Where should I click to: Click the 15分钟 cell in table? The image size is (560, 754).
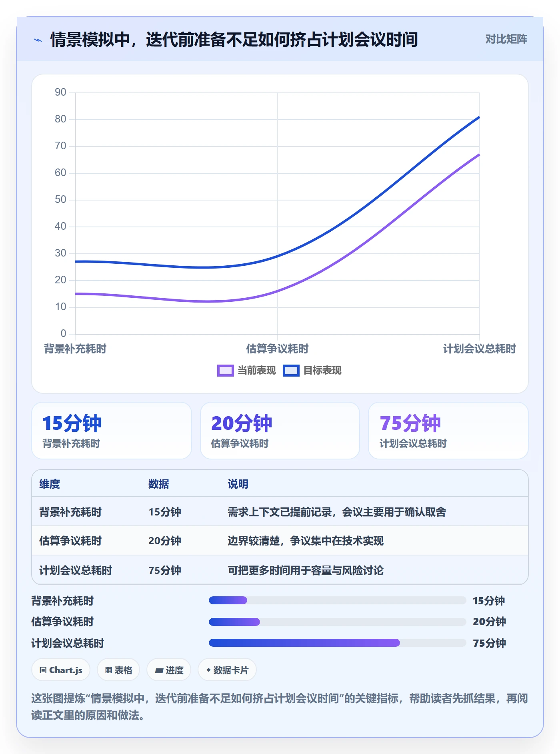click(x=165, y=512)
